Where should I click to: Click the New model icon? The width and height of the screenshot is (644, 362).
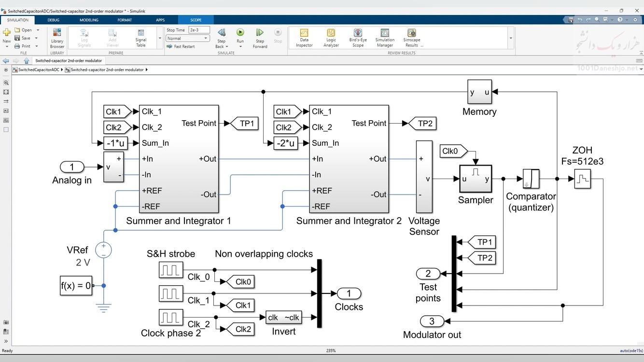[6, 32]
